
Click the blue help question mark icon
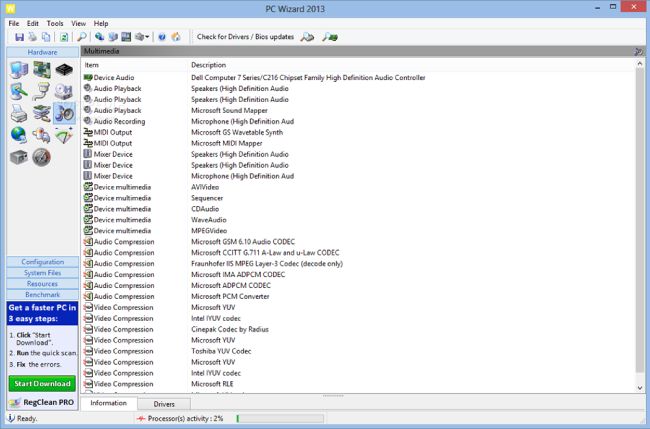click(x=162, y=37)
